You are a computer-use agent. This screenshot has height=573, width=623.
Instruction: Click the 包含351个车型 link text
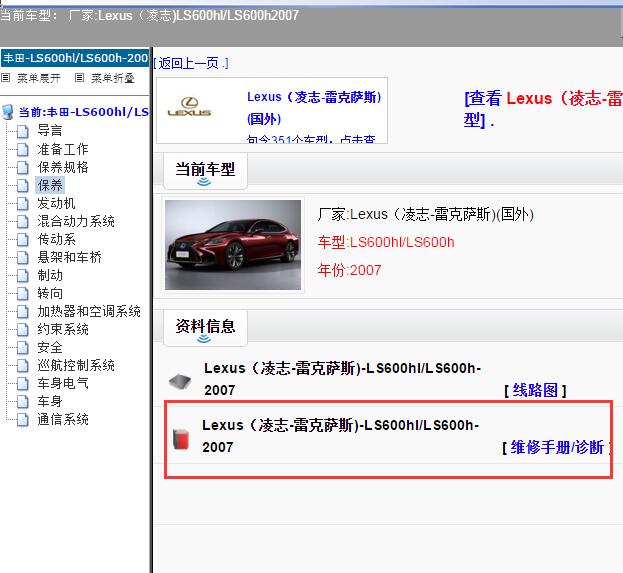click(311, 139)
